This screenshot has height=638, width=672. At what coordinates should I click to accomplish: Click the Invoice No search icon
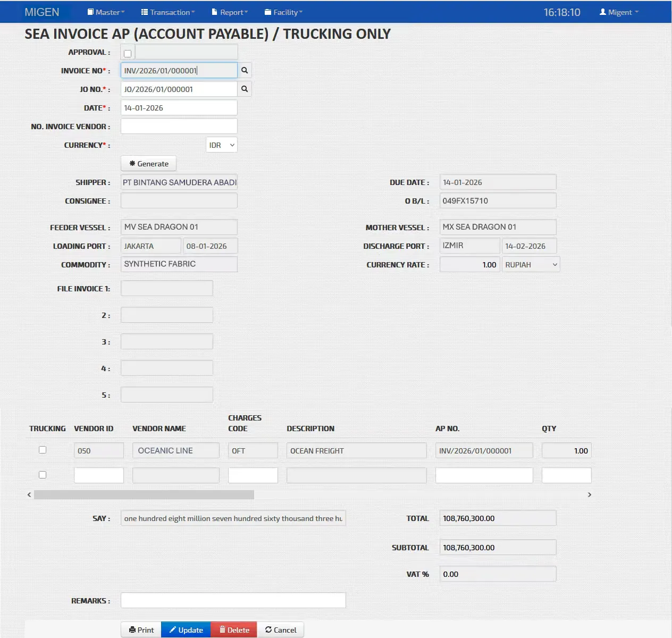tap(245, 70)
